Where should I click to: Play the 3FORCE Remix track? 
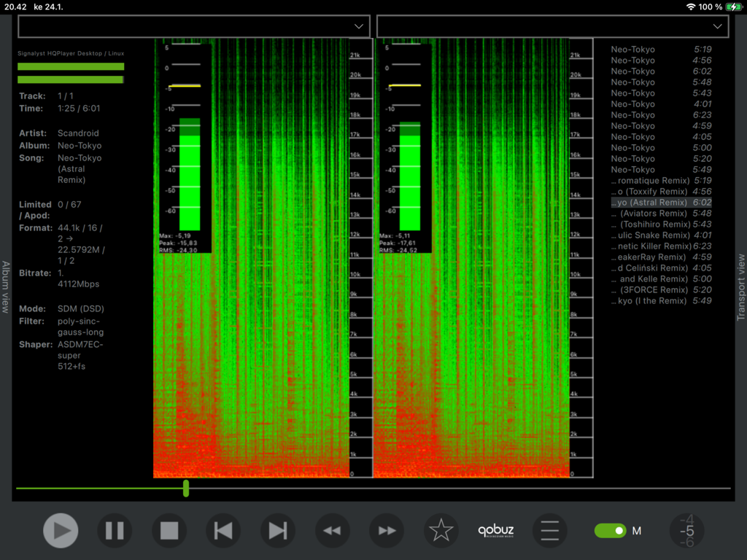[x=661, y=290]
